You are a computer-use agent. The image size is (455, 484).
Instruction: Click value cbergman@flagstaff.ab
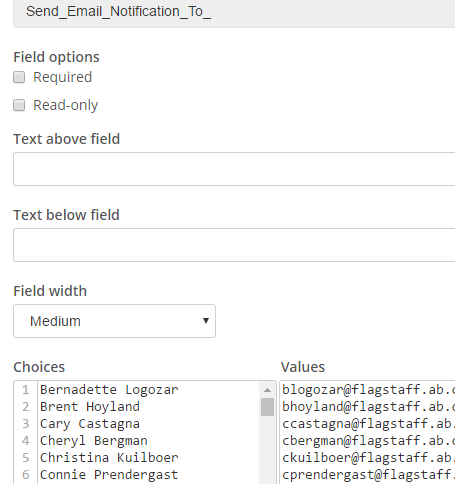tap(368, 441)
